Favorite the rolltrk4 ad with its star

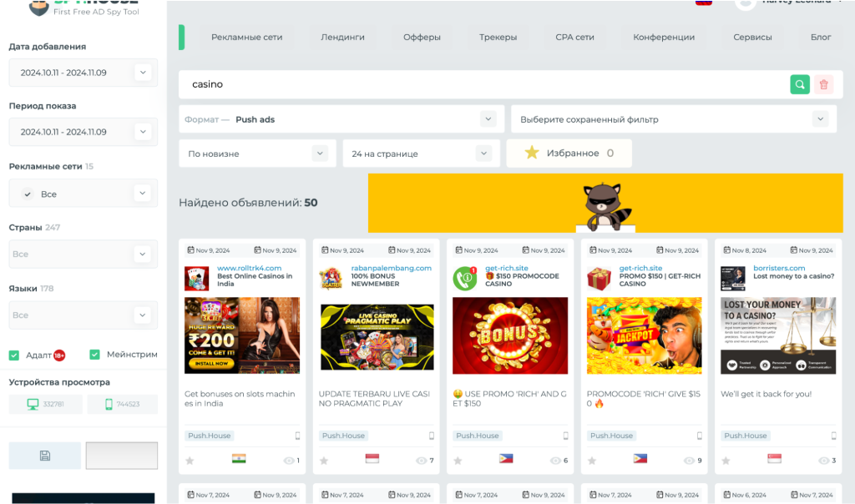pyautogui.click(x=190, y=461)
